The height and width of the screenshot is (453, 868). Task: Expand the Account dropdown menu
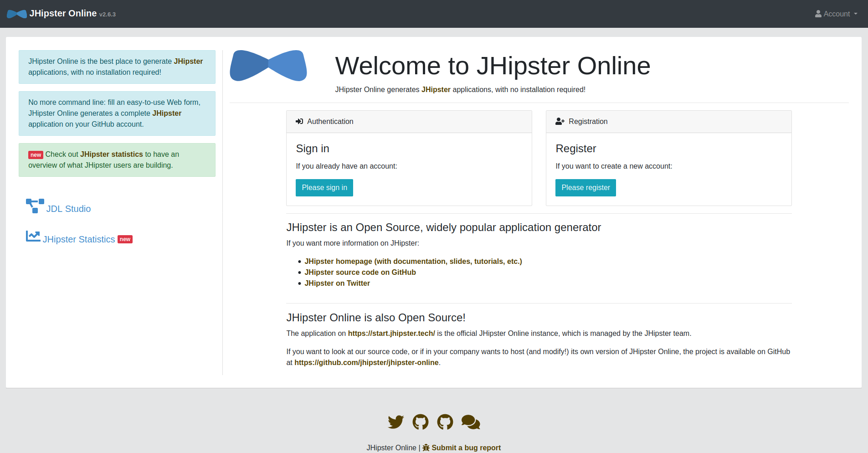pos(836,14)
